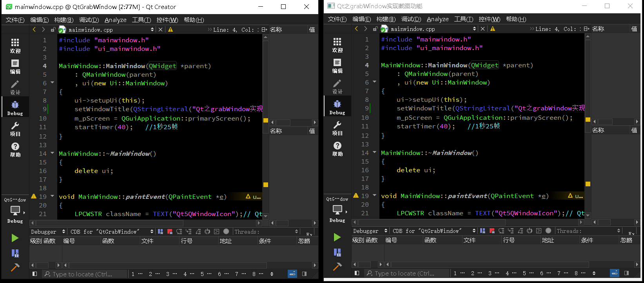Toggle left sidebar visibility in left window
This screenshot has height=283, width=644.
pos(34,274)
